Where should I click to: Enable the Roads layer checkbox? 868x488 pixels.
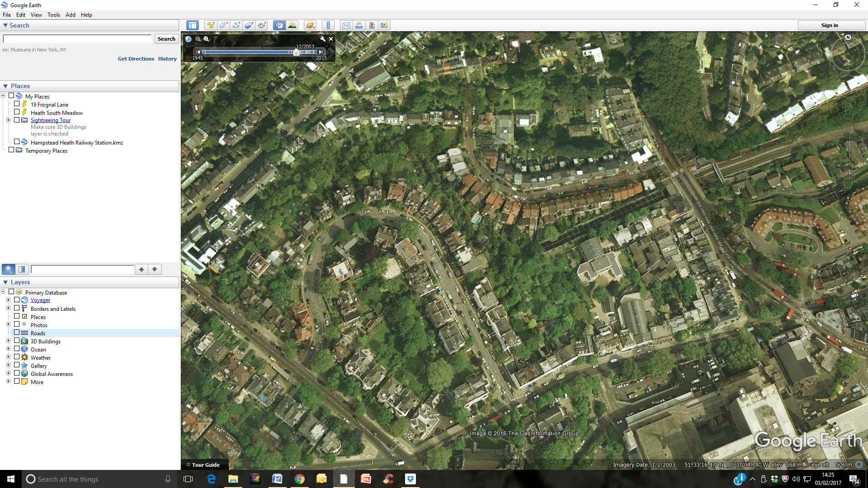pyautogui.click(x=17, y=333)
